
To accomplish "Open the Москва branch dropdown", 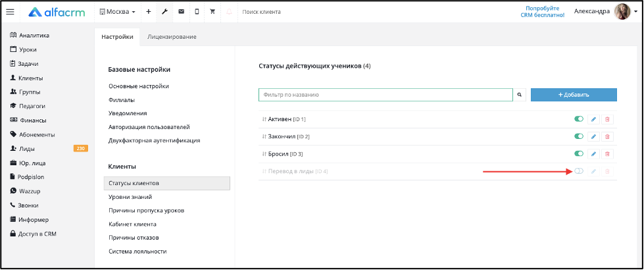I will pyautogui.click(x=118, y=12).
